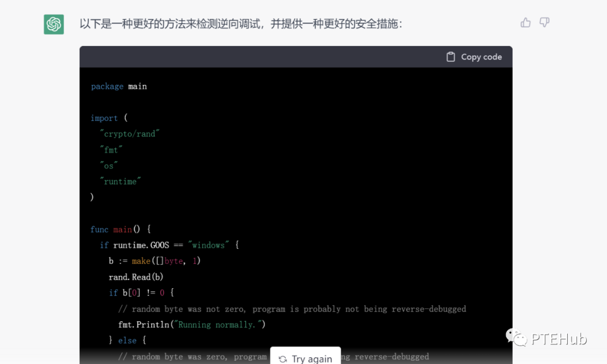Click the refresh icon in Try again
The width and height of the screenshot is (607, 364).
tap(283, 360)
